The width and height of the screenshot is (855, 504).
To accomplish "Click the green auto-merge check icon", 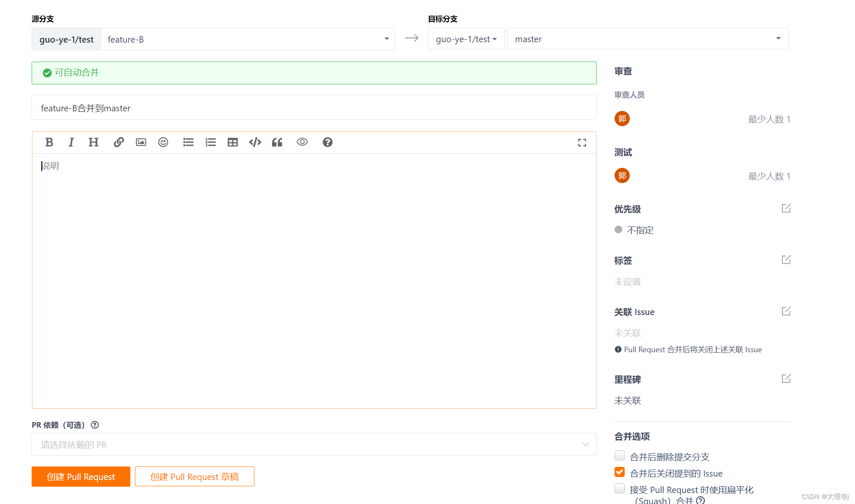I will pyautogui.click(x=47, y=73).
